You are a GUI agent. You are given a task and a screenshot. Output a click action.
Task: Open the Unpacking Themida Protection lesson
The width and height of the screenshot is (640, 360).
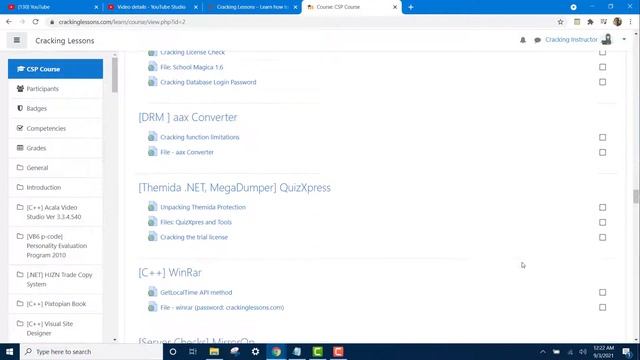[203, 207]
